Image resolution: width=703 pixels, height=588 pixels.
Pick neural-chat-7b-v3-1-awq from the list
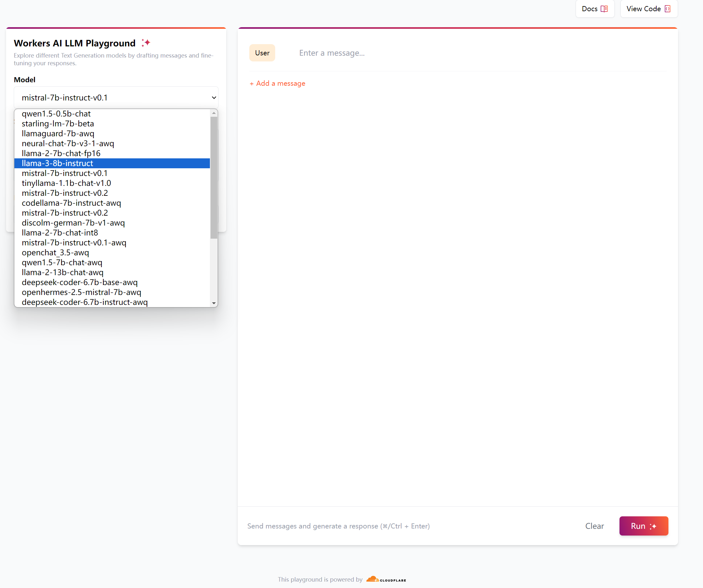pos(112,144)
